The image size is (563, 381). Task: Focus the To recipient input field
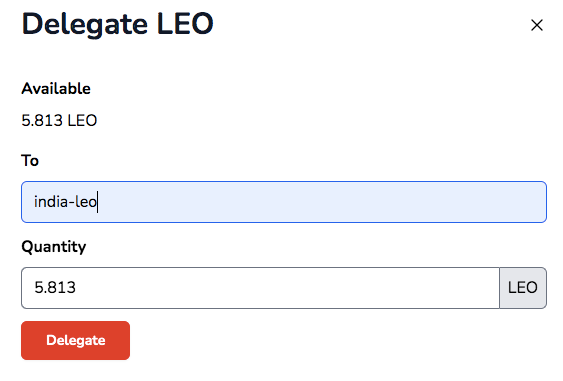[x=284, y=202]
